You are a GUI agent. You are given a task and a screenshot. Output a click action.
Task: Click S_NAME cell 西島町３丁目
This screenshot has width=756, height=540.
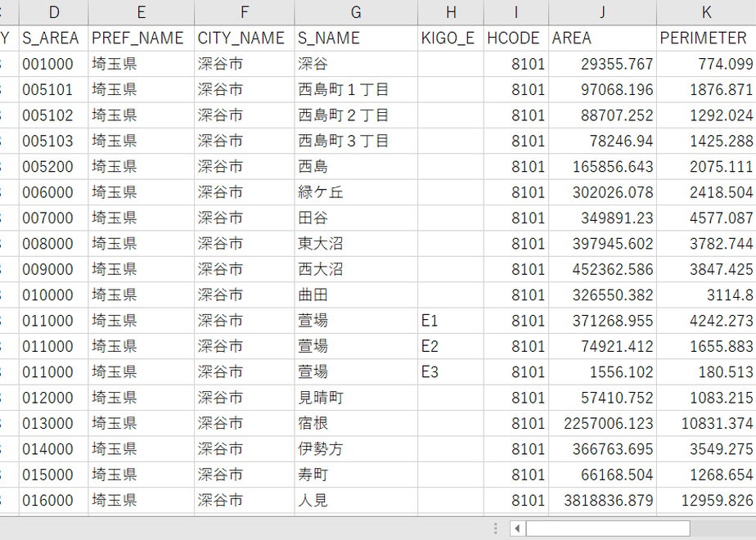point(356,141)
